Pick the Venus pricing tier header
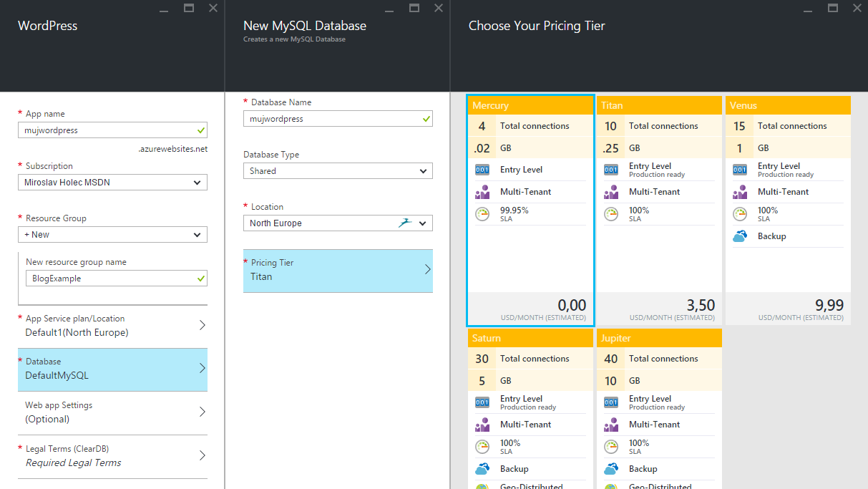The image size is (868, 489). click(788, 105)
